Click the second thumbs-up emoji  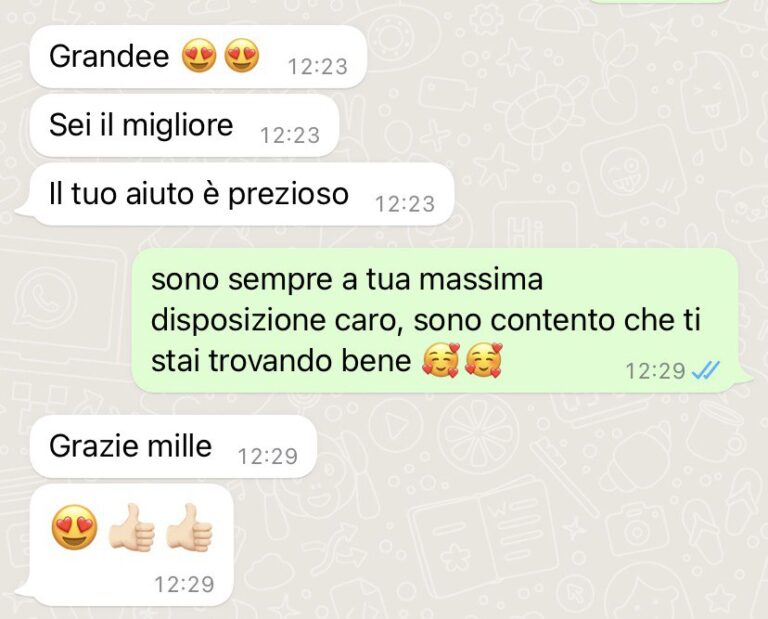pyautogui.click(x=189, y=528)
